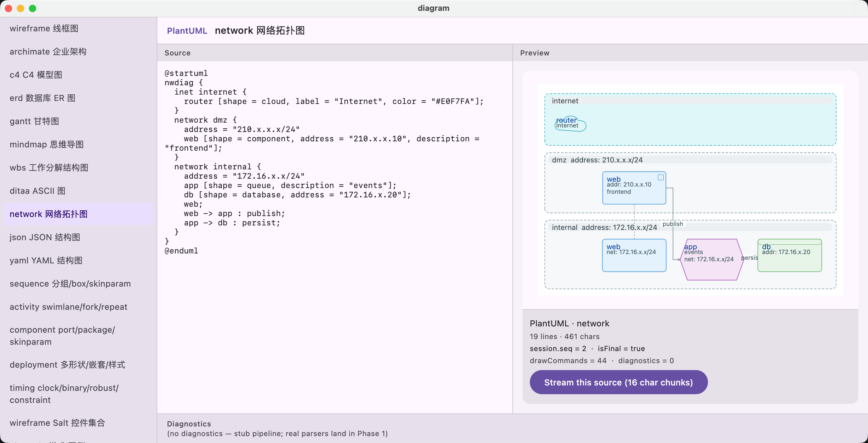Viewport: 868px width, 443px height.
Task: Choose erd 数据库 ER 图 from the list
Action: click(x=78, y=98)
